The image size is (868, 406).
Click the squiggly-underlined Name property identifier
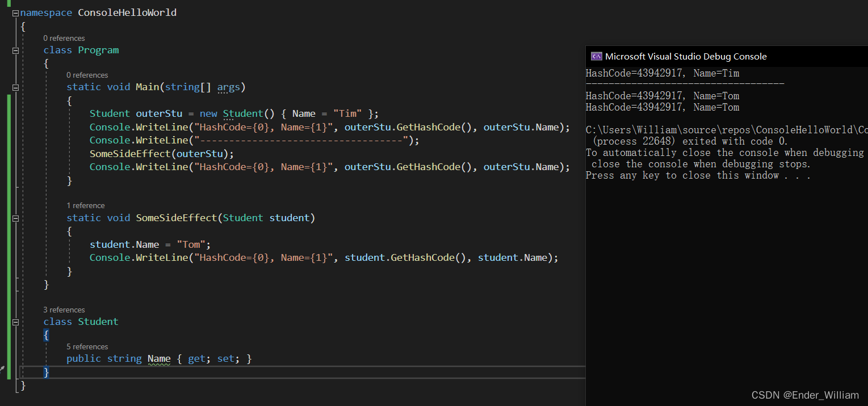click(159, 359)
